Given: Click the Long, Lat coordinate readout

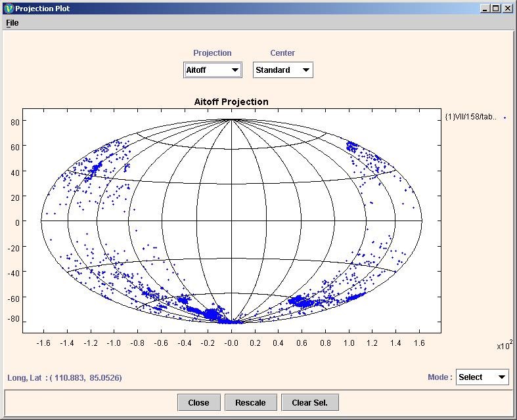Looking at the screenshot, I should 64,378.
